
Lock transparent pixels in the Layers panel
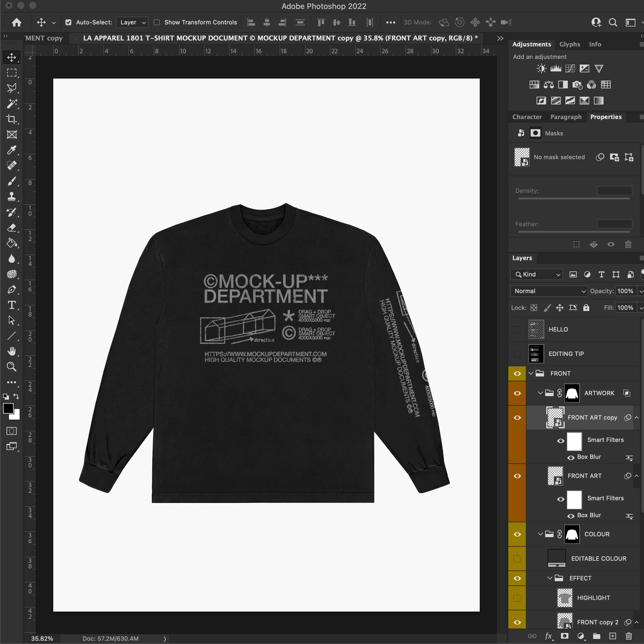tap(534, 308)
